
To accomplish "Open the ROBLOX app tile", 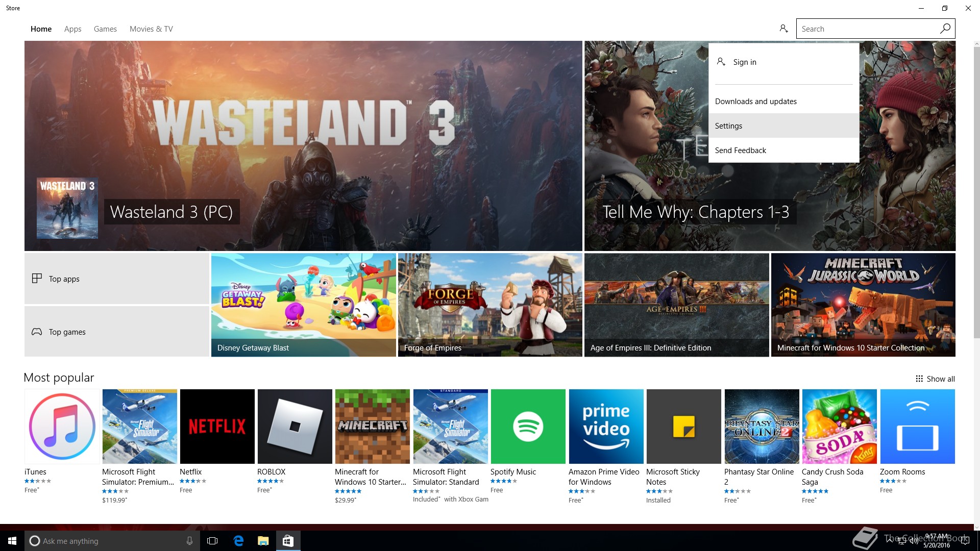I will click(295, 427).
